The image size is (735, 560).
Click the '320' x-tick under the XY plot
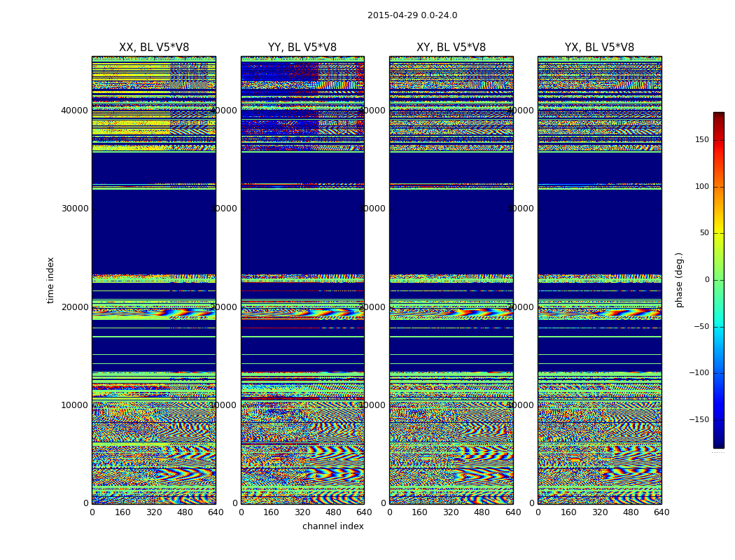click(x=451, y=512)
